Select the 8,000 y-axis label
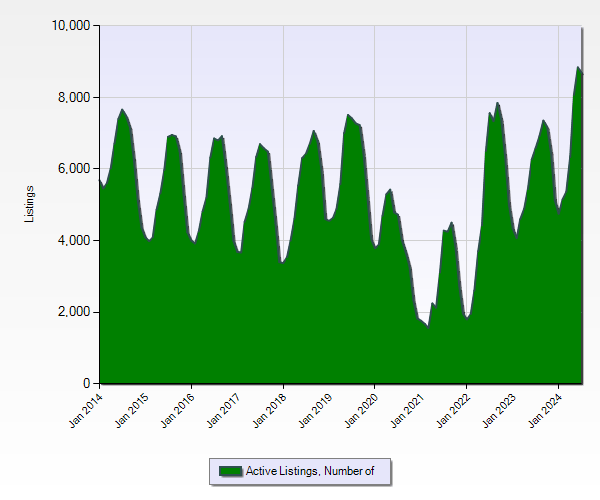This screenshot has height=500, width=600. [73, 97]
